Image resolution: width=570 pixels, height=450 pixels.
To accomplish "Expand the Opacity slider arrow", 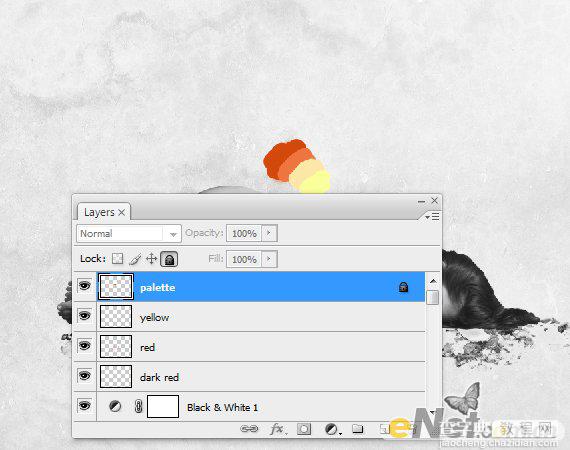I will pos(269,233).
